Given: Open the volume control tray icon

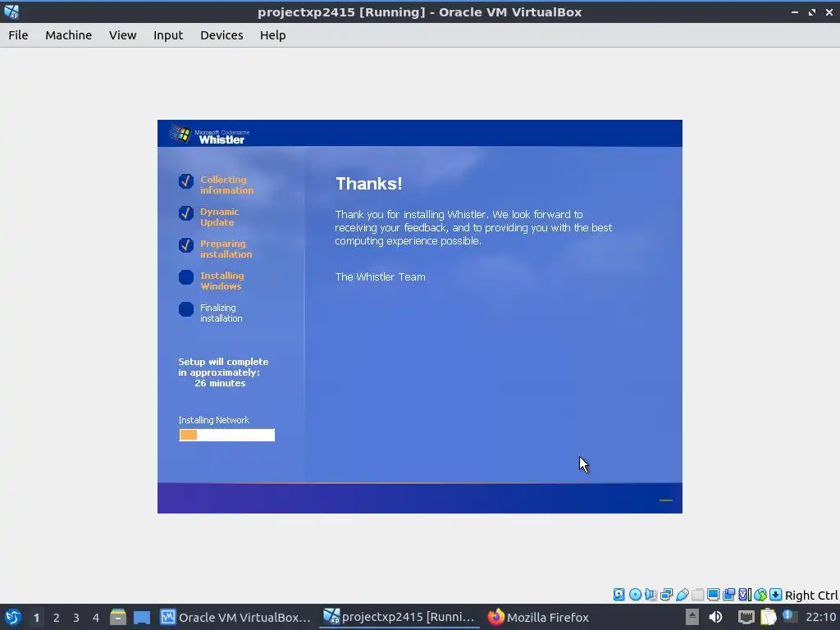Looking at the screenshot, I should [x=715, y=617].
